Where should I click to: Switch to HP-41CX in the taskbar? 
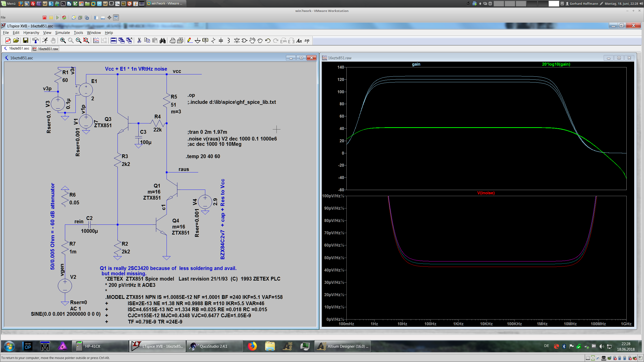(100, 346)
